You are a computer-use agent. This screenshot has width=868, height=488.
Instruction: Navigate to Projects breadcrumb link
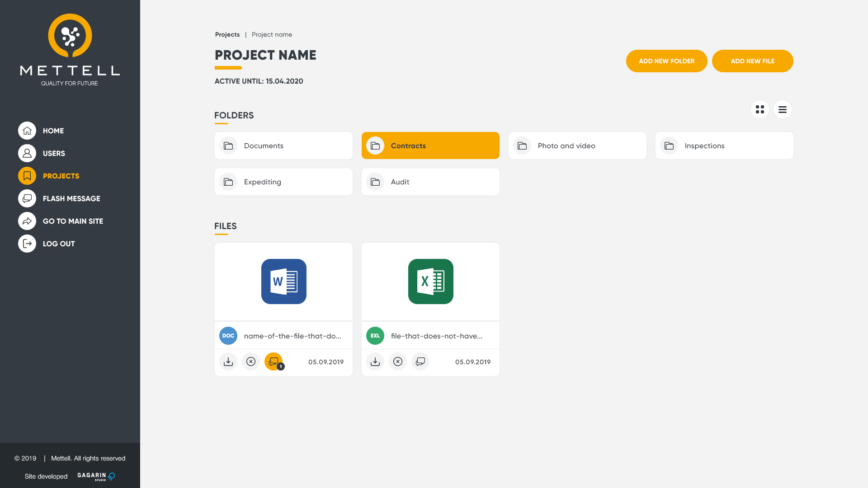tap(227, 34)
